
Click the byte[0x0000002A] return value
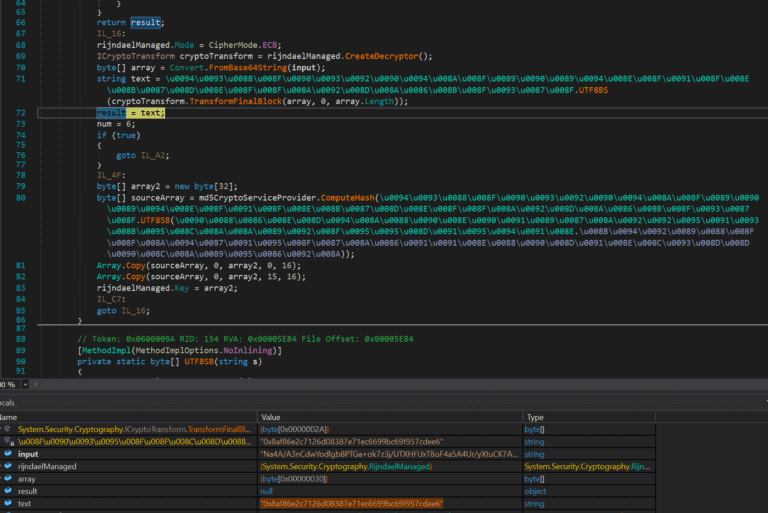pyautogui.click(x=294, y=429)
